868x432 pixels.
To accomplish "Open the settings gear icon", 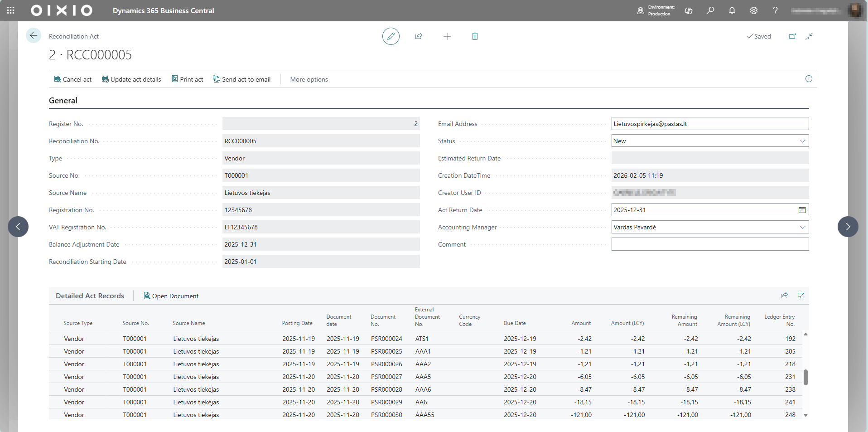I will tap(754, 10).
